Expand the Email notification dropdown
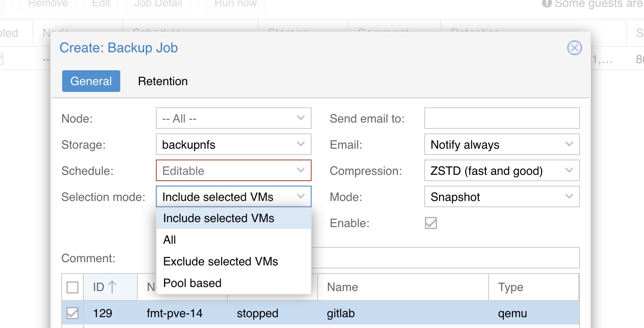 point(569,145)
